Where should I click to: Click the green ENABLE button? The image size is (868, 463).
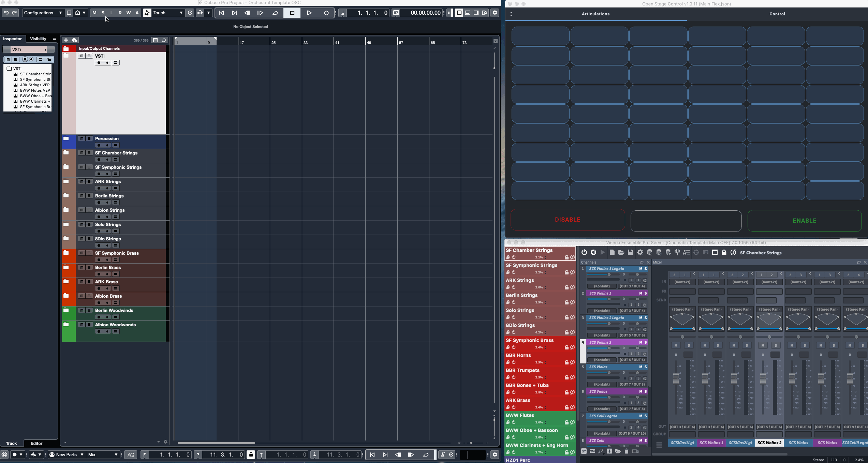pyautogui.click(x=804, y=221)
